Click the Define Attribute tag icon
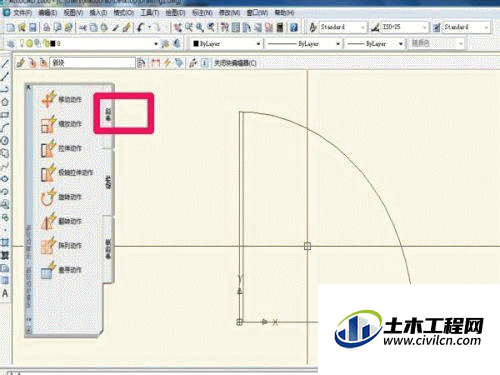The height and width of the screenshot is (375, 500). click(179, 63)
